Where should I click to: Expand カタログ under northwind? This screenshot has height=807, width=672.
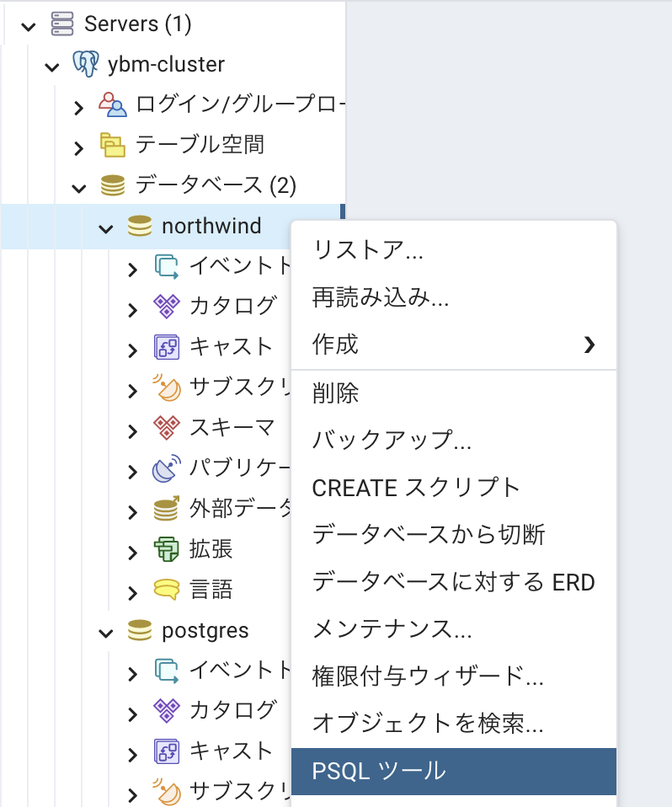point(133,310)
